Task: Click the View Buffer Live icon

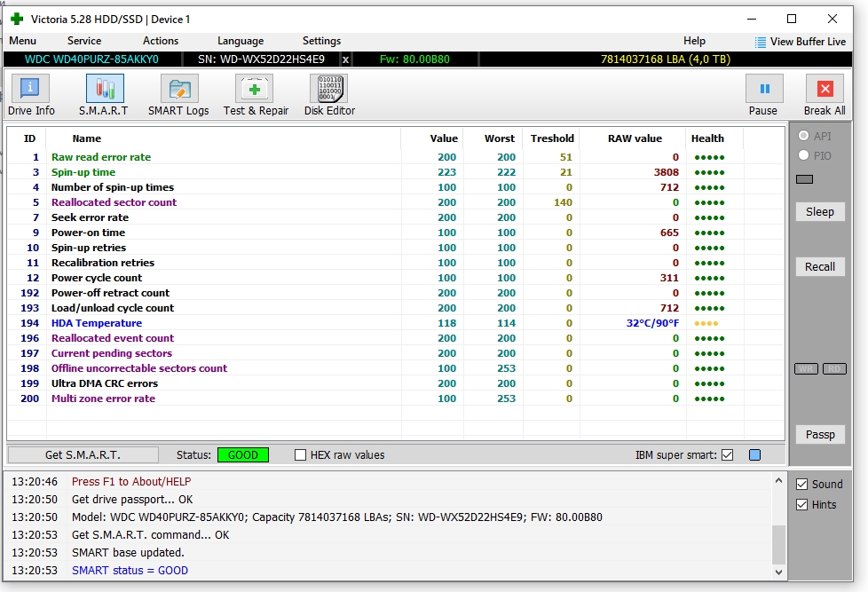Action: click(x=761, y=42)
